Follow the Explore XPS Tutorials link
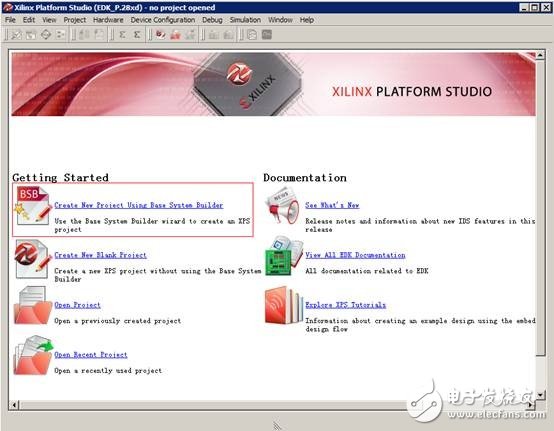The width and height of the screenshot is (554, 431). tap(345, 305)
